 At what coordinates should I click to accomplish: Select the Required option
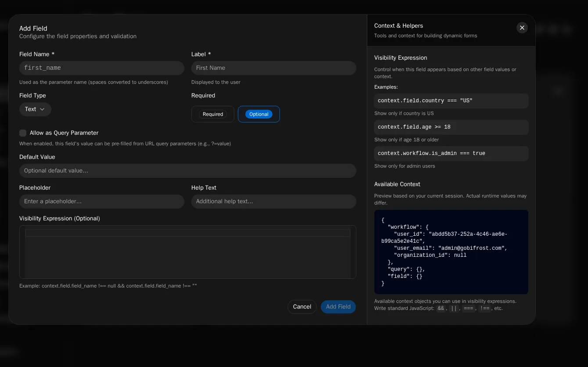(x=213, y=114)
